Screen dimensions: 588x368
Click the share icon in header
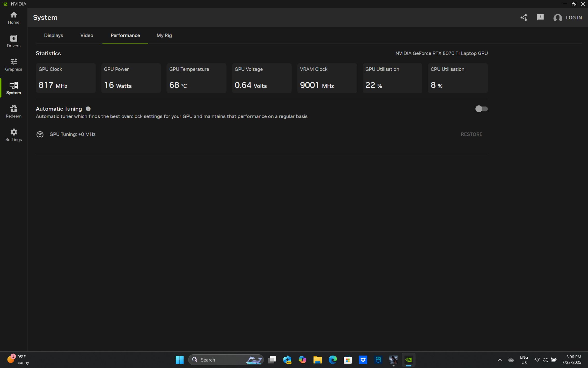[x=524, y=18]
